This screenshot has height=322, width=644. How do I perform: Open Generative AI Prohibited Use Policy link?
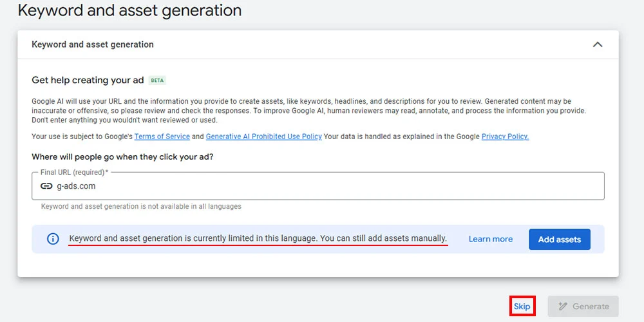(263, 137)
